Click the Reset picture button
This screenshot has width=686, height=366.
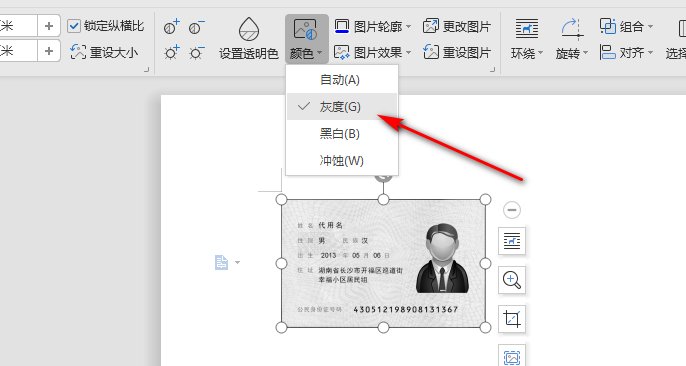(457, 52)
